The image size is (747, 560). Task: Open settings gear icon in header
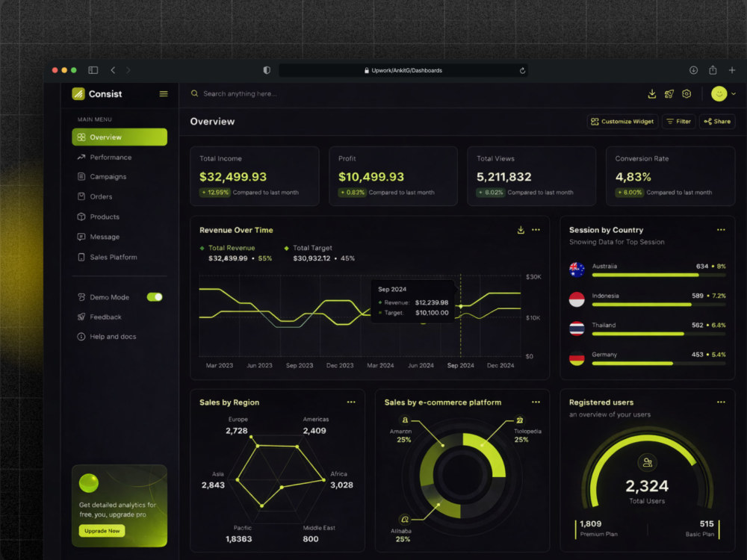click(686, 94)
